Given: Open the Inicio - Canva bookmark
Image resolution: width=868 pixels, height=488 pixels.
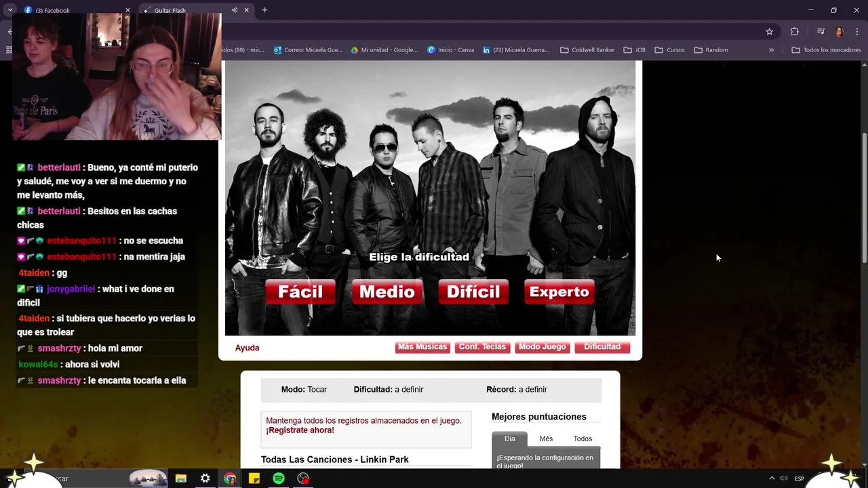Looking at the screenshot, I should pos(451,49).
